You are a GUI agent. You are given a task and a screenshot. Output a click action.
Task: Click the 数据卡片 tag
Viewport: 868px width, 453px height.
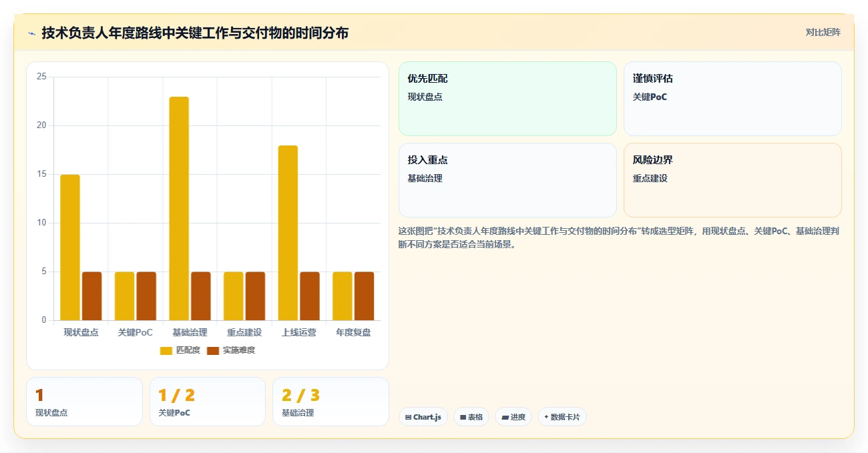pyautogui.click(x=562, y=417)
